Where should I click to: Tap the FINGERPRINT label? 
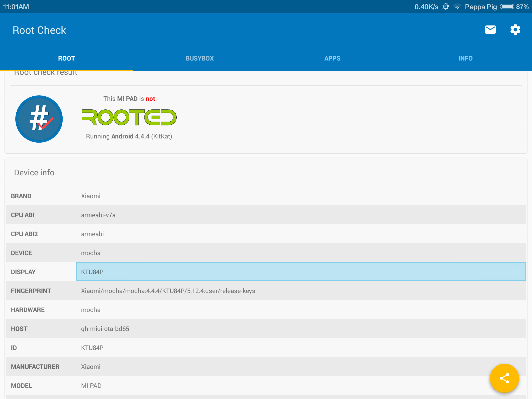pyautogui.click(x=31, y=291)
